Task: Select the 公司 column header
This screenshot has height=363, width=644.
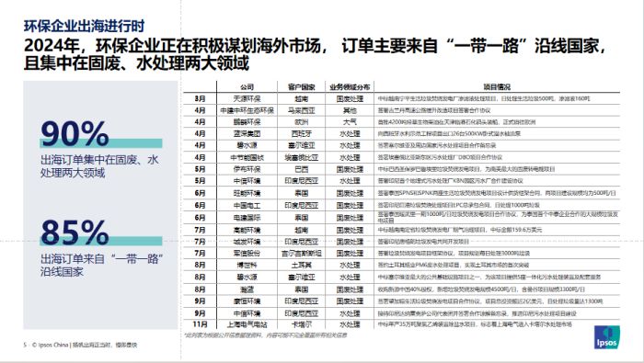Action: click(247, 87)
